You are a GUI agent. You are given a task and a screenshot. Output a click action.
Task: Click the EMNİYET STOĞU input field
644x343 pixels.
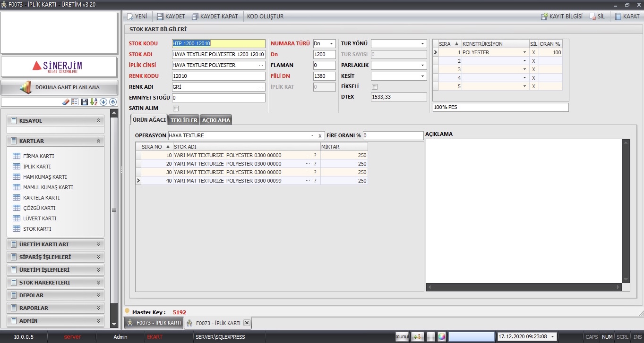[218, 98]
